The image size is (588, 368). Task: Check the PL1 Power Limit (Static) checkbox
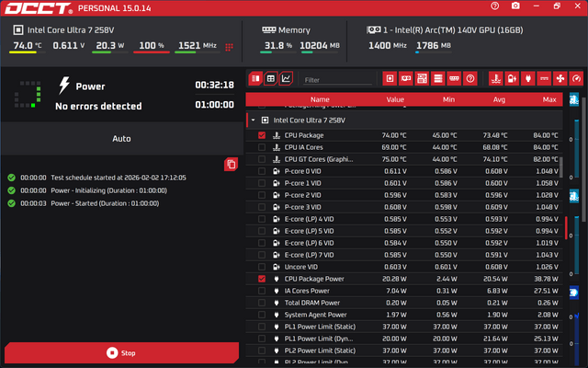[x=262, y=327]
